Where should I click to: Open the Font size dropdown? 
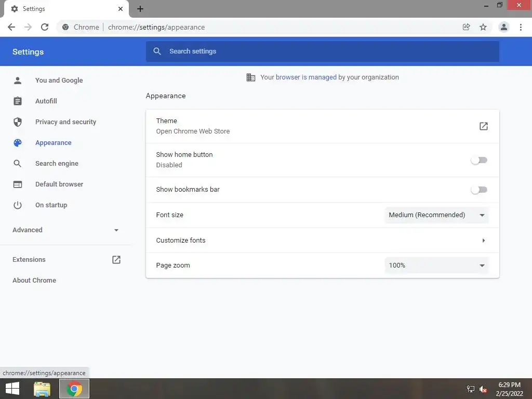click(x=436, y=215)
